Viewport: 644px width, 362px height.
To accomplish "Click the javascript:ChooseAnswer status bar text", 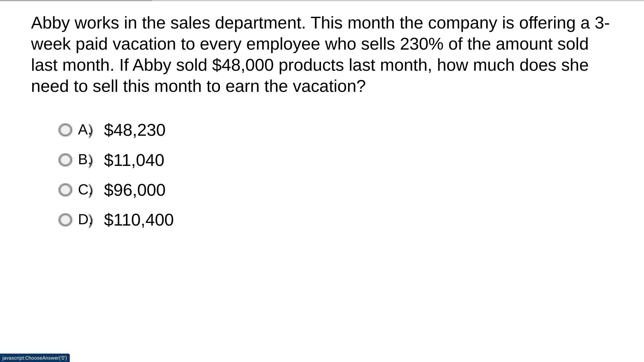I will 35,358.
